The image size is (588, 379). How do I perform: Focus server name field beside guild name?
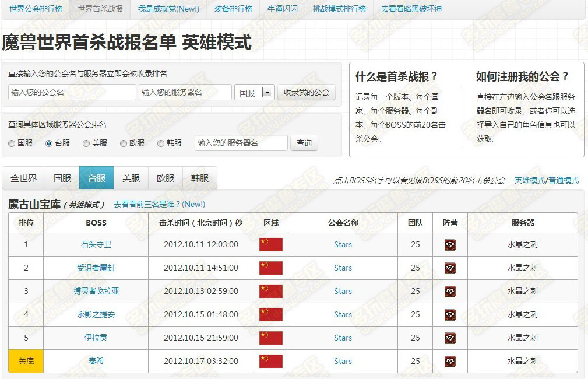coord(185,92)
